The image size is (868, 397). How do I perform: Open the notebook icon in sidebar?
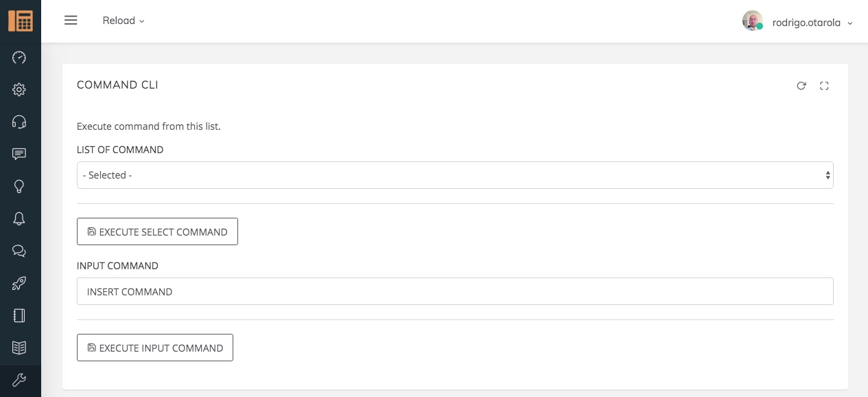click(x=19, y=315)
